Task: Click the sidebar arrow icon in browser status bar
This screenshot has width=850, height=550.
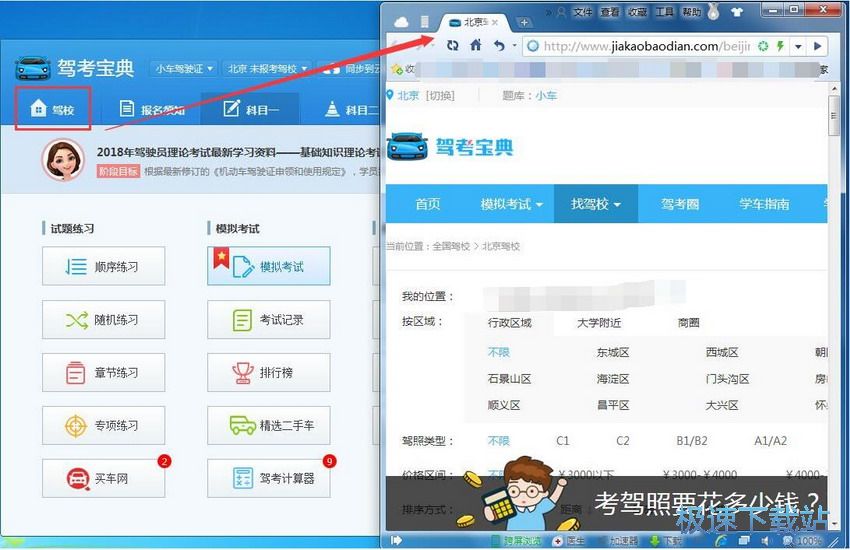Action: pyautogui.click(x=396, y=540)
